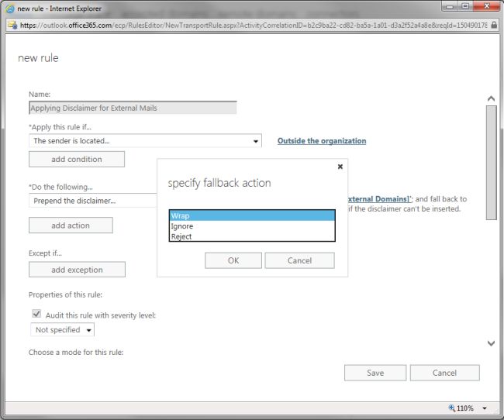Select Wrap in the fallback action list
This screenshot has width=504, height=420.
coord(252,215)
